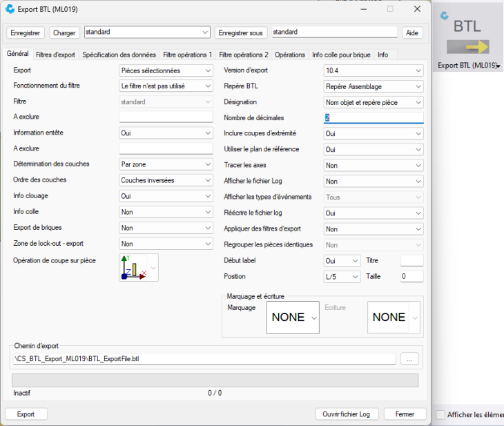This screenshot has width=504, height=426.
Task: Open the Opérations tab
Action: pyautogui.click(x=289, y=55)
